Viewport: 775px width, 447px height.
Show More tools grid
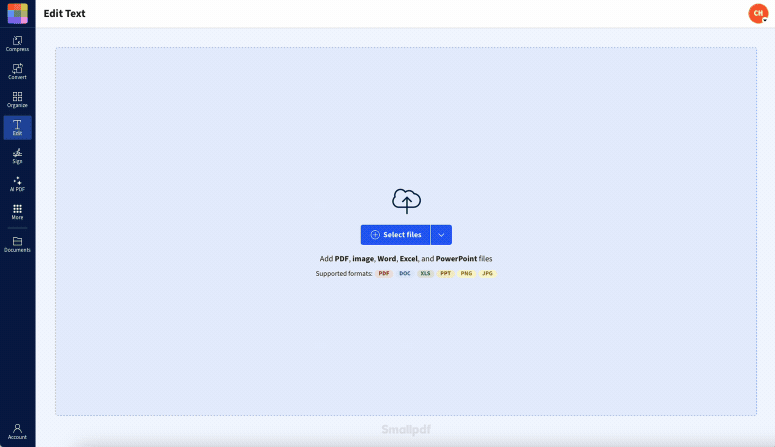(x=17, y=211)
